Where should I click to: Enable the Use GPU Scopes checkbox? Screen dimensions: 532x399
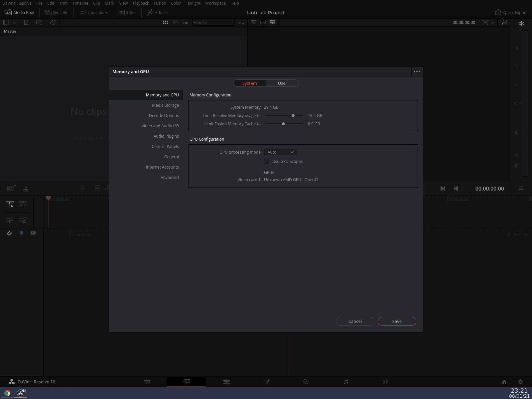point(267,162)
